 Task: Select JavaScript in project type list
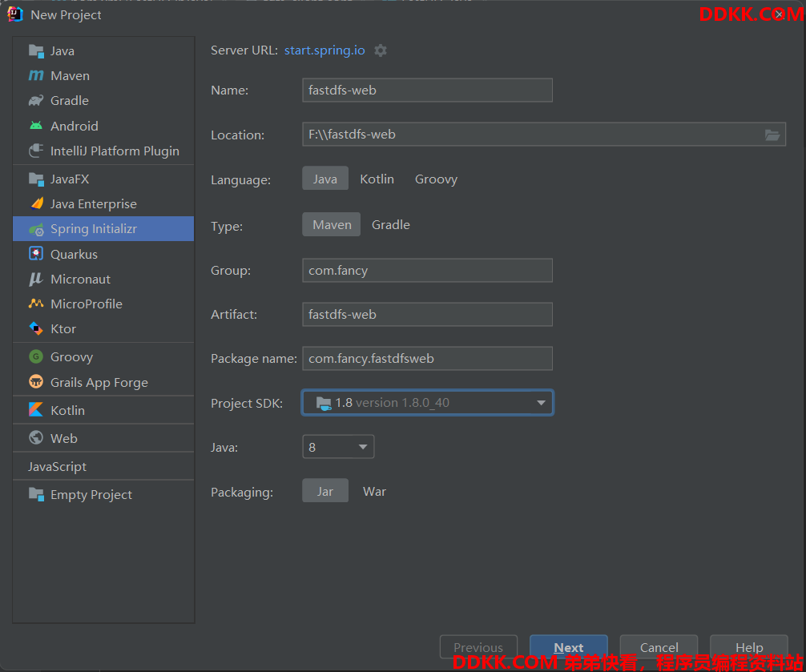103,466
